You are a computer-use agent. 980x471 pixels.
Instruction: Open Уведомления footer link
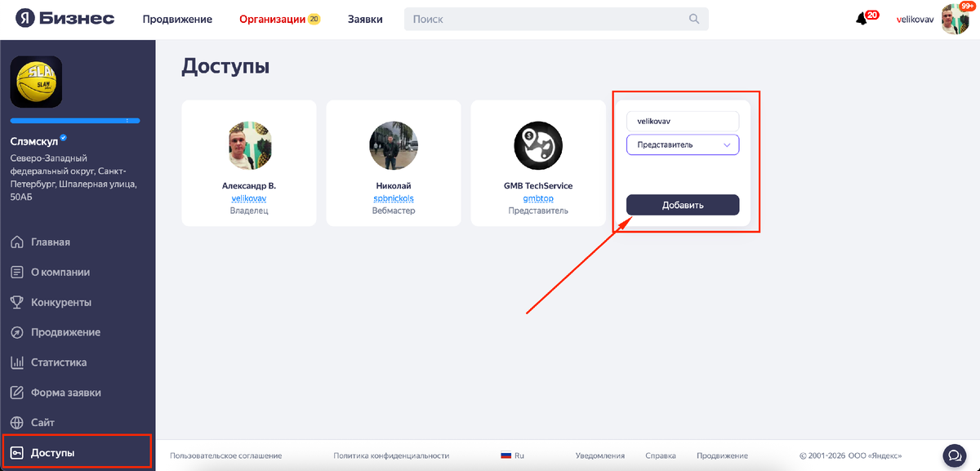(600, 456)
